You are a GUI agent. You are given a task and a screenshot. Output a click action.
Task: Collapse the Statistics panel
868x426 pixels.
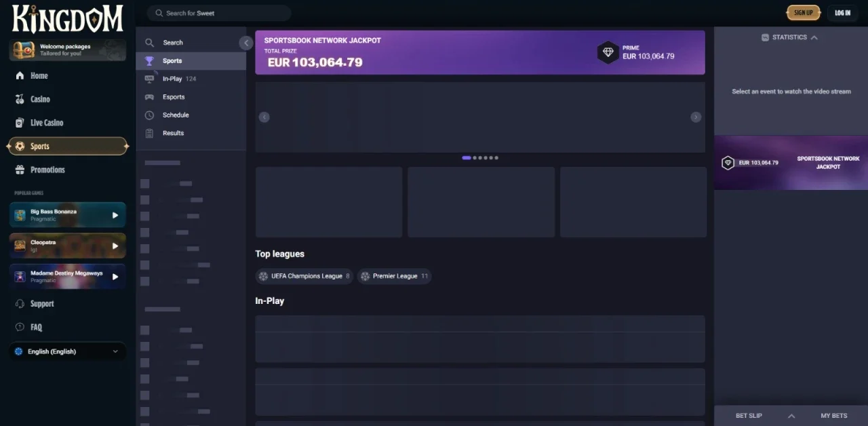pos(814,37)
